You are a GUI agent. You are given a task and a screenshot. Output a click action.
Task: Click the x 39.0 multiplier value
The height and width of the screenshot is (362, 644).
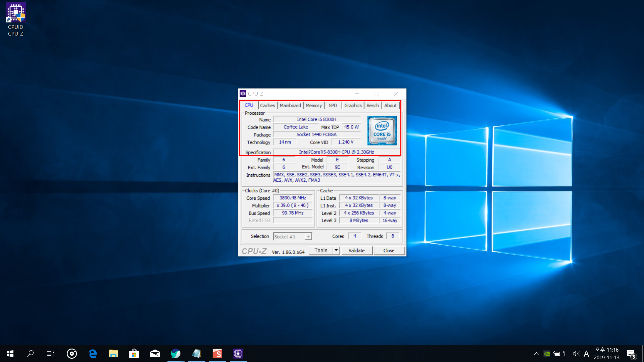pyautogui.click(x=293, y=205)
